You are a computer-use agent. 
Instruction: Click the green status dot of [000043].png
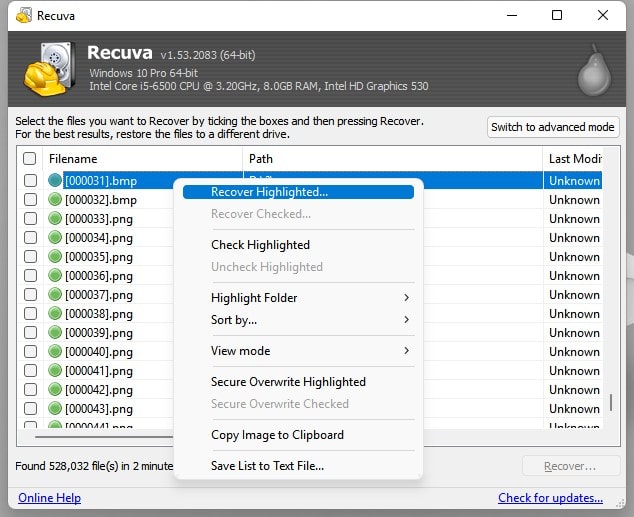tap(55, 408)
